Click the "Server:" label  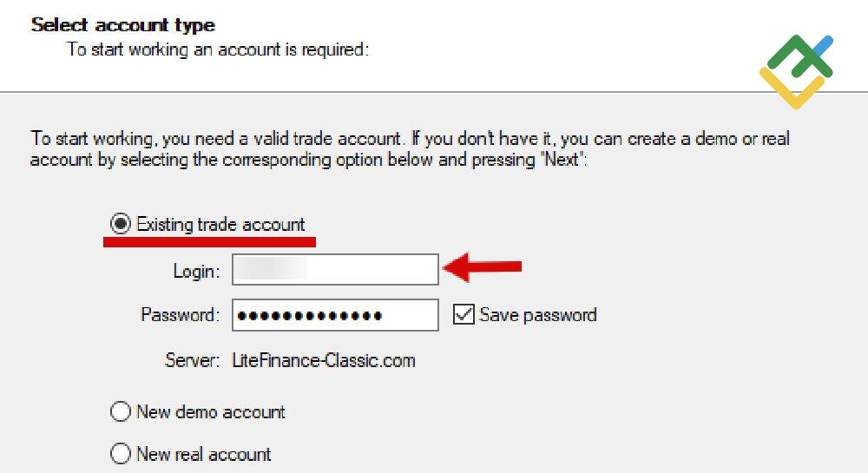(x=192, y=360)
